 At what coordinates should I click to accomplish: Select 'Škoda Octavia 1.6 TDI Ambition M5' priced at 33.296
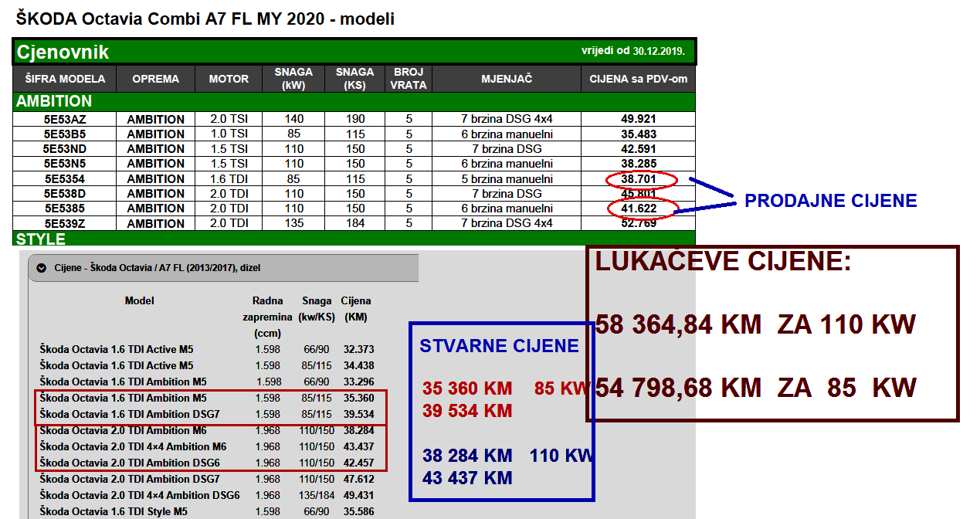click(x=124, y=382)
